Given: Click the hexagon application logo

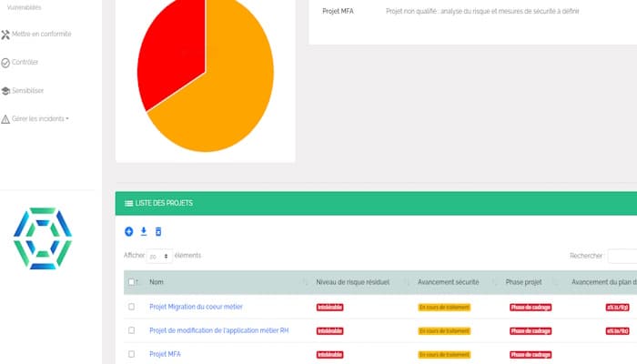Looking at the screenshot, I should 43,238.
